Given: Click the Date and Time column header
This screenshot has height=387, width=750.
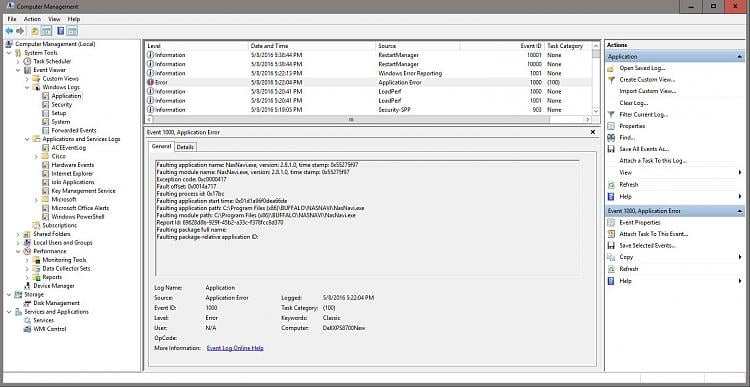Looking at the screenshot, I should 312,46.
